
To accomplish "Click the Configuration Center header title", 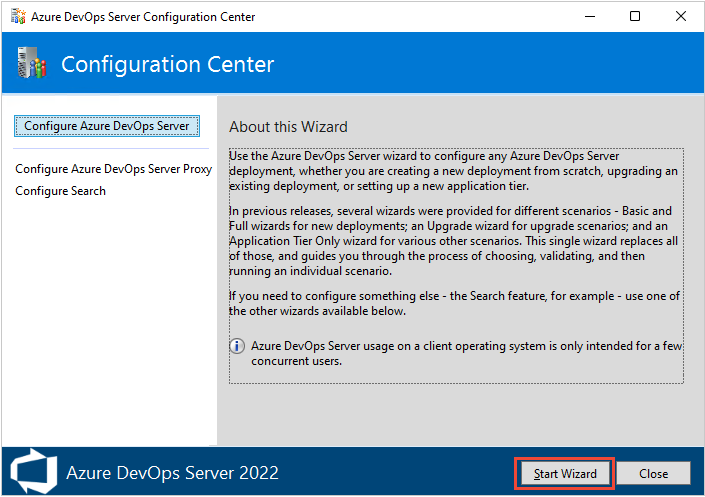I will point(167,65).
